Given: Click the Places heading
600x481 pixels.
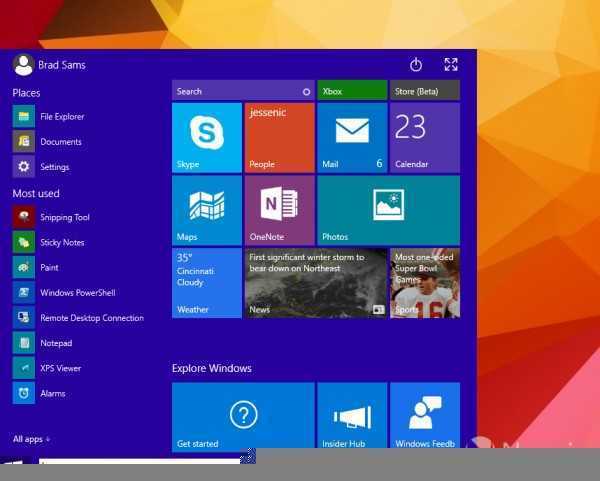Looking at the screenshot, I should click(x=26, y=93).
